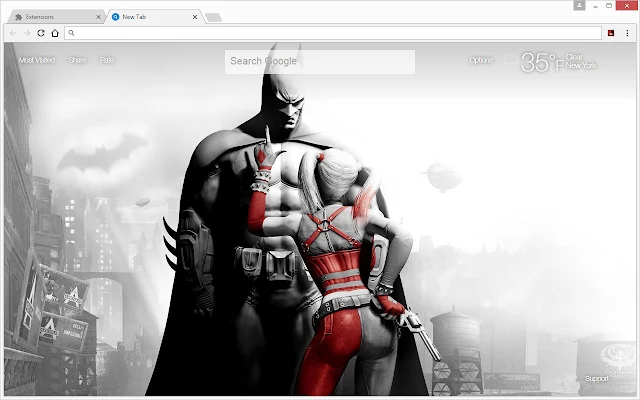
Task: Click the address bar search icon
Action: tap(71, 33)
